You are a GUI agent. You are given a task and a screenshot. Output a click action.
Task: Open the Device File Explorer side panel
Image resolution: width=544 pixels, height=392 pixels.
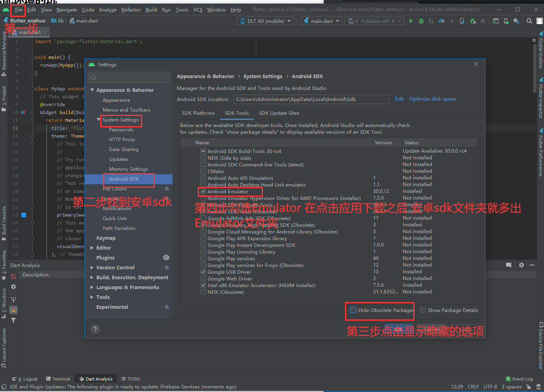click(x=540, y=346)
